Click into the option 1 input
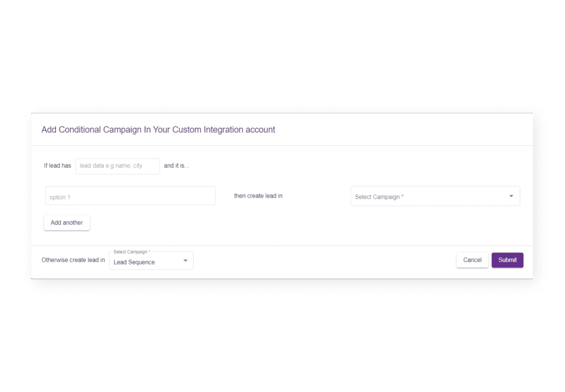Screen dimensions: 565x392 click(130, 196)
